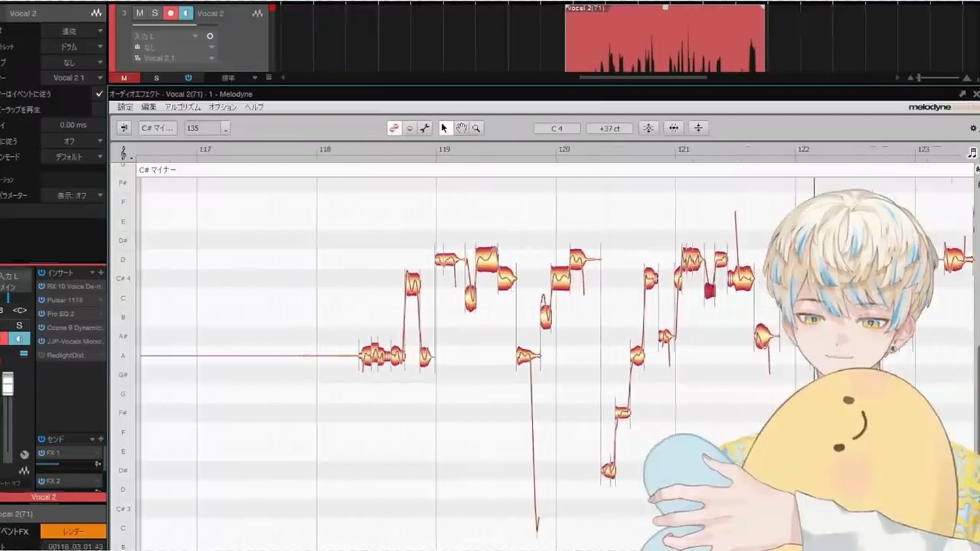This screenshot has height=551, width=980.
Task: Click the leveling macro icon
Action: (698, 128)
